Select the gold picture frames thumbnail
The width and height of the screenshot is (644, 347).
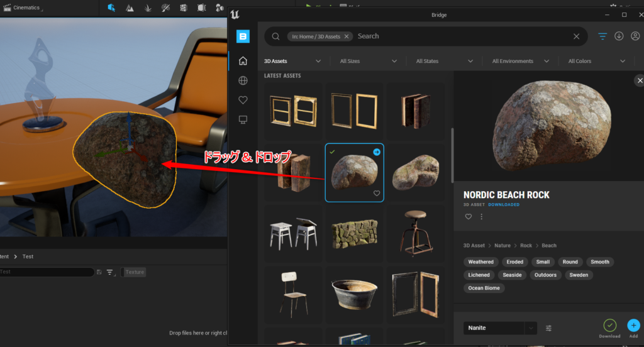[x=355, y=111]
